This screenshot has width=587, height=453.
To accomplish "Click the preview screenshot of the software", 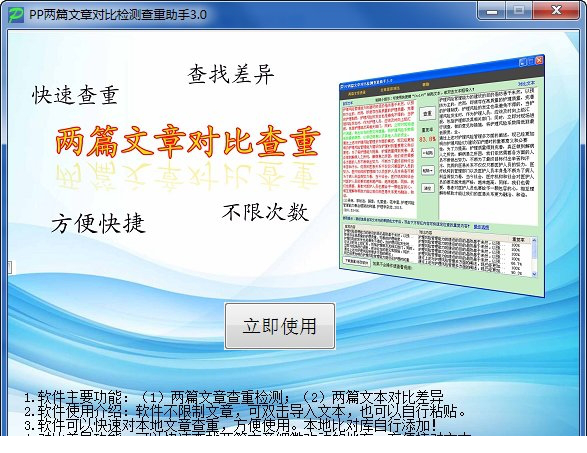I will (442, 176).
